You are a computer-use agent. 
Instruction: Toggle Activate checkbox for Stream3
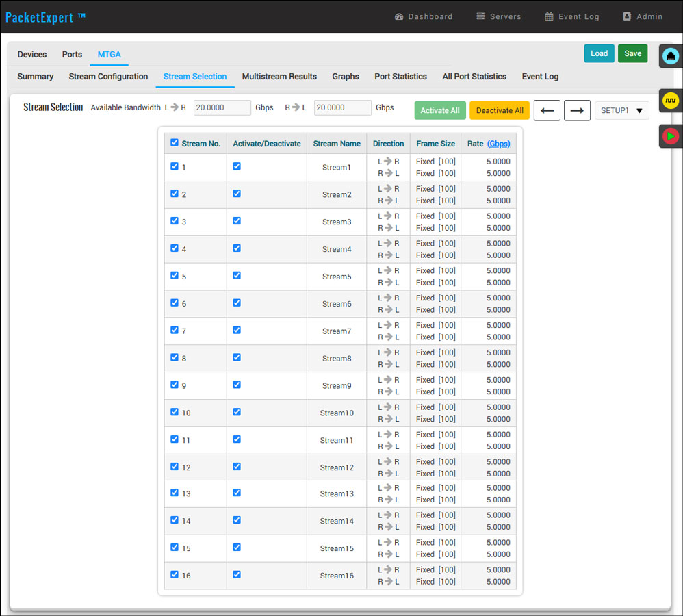tap(237, 221)
